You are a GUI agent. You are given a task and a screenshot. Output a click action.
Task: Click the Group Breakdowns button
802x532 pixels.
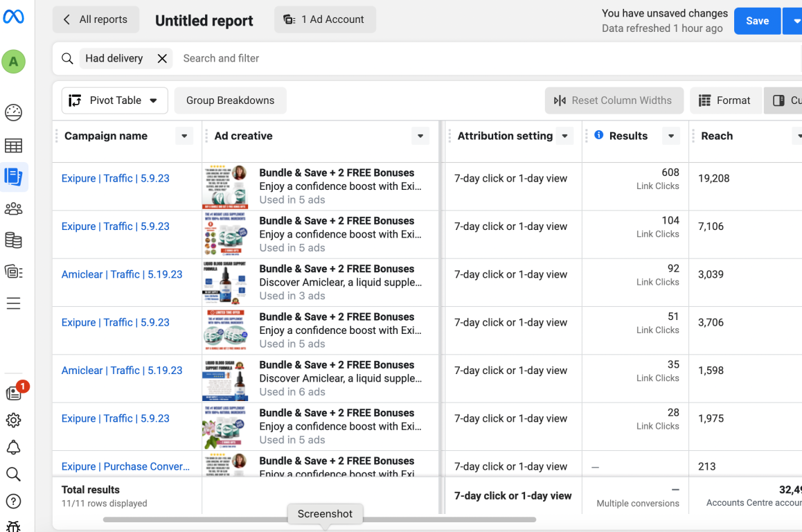point(230,100)
